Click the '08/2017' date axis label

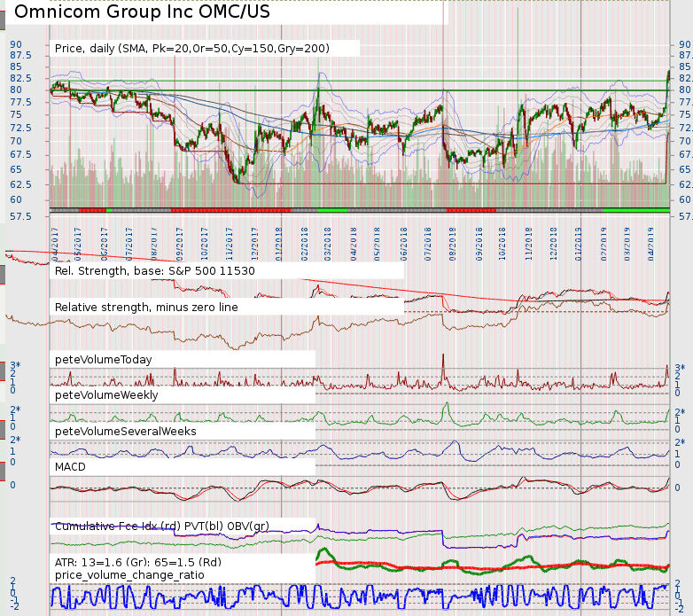(x=154, y=244)
